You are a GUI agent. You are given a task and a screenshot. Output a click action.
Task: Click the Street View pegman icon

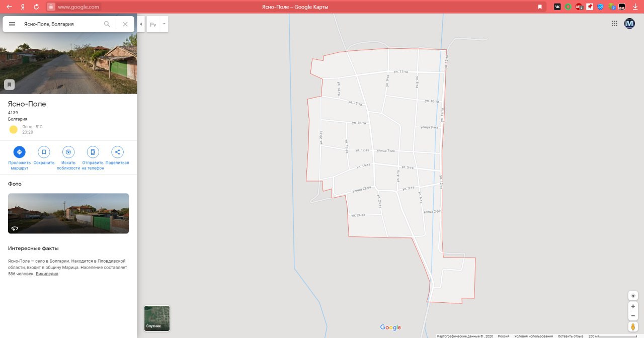pos(633,327)
